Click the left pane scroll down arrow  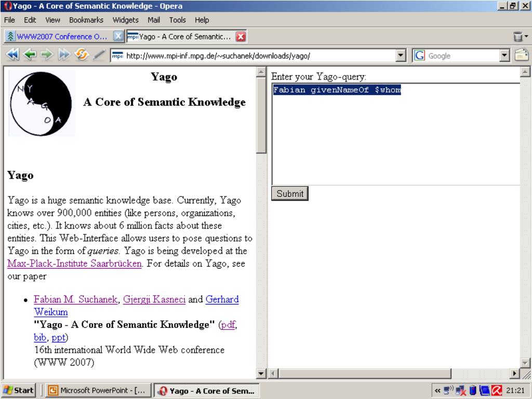click(x=261, y=374)
